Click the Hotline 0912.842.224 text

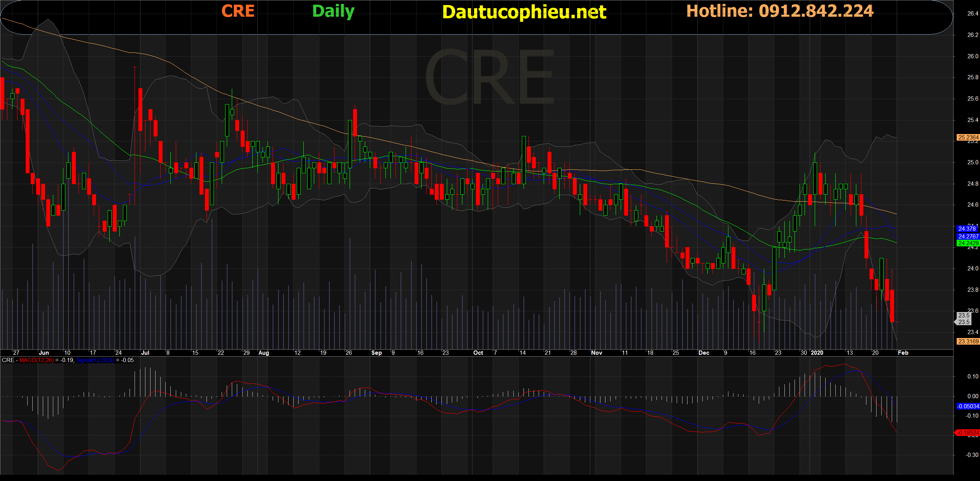pos(780,11)
